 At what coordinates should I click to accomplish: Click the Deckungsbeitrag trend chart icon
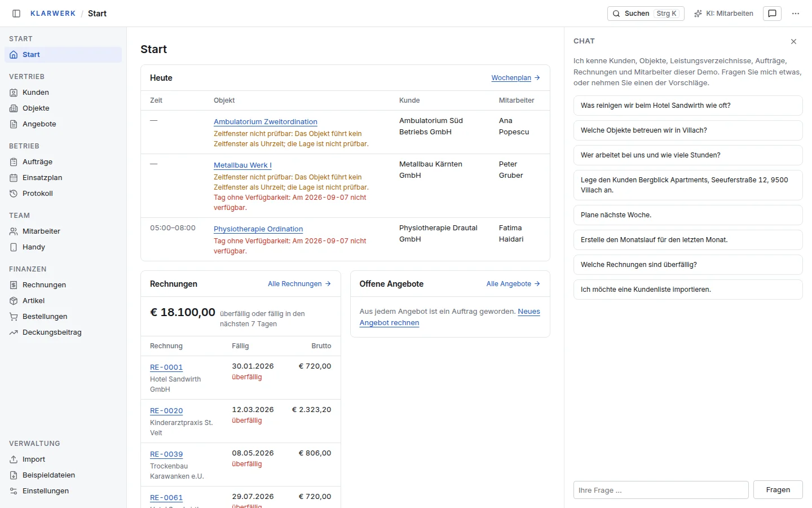coord(14,332)
